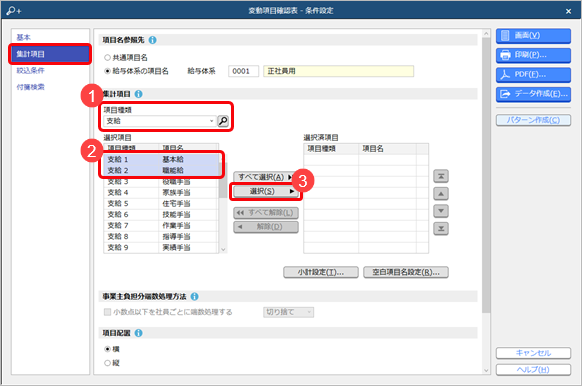The image size is (582, 386).
Task: Click the パターン作成(C) button
Action: (533, 120)
